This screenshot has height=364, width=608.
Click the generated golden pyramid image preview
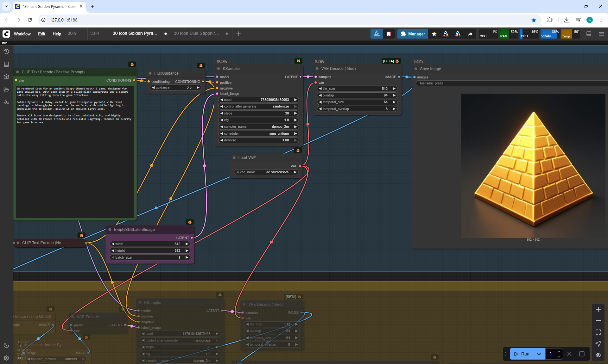(x=533, y=166)
